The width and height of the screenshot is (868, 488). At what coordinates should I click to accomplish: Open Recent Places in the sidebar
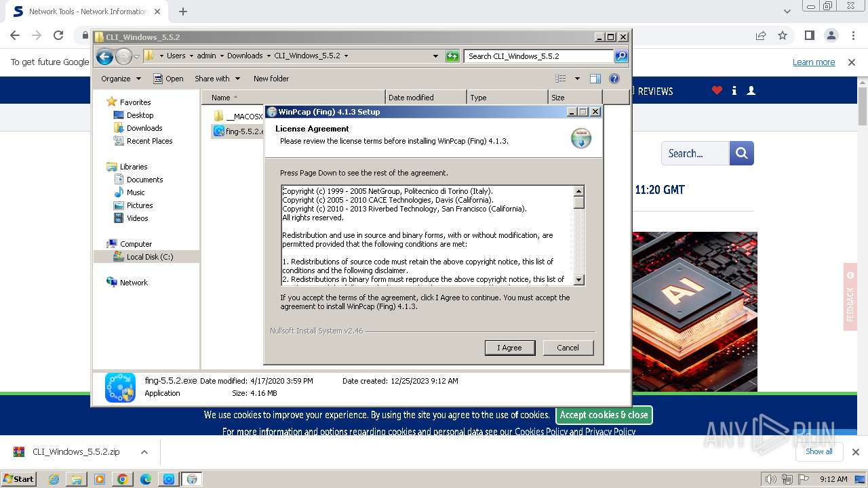(x=149, y=141)
